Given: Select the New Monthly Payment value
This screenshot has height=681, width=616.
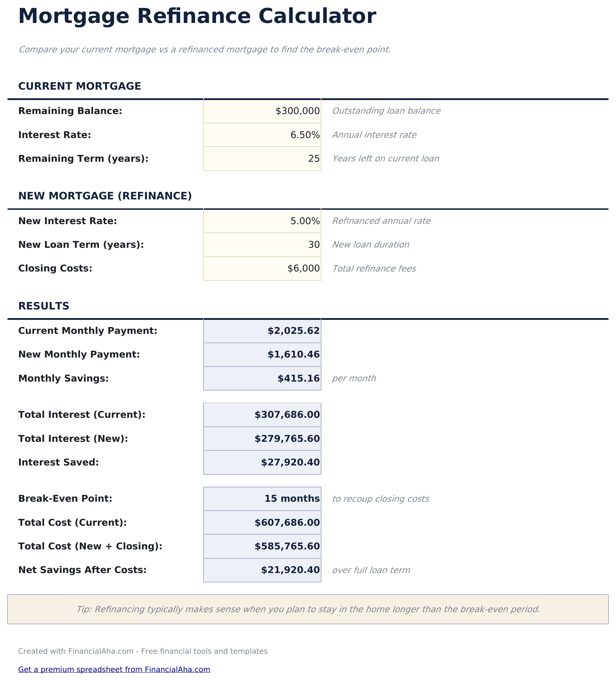Looking at the screenshot, I should tap(262, 354).
